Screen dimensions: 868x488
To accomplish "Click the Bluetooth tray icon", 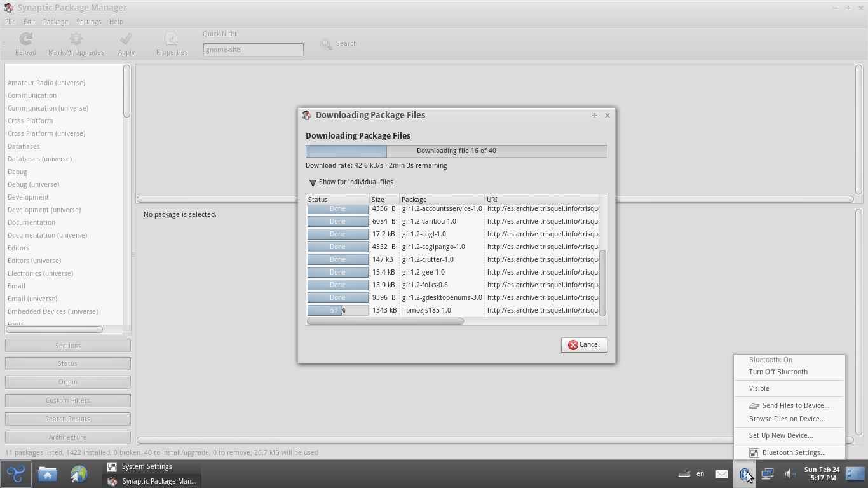I will 744,473.
